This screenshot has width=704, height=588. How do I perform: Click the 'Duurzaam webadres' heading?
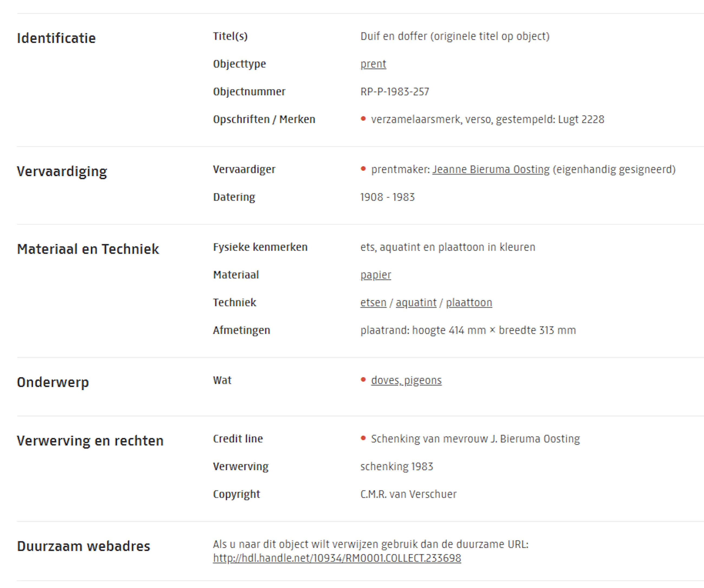pos(83,546)
